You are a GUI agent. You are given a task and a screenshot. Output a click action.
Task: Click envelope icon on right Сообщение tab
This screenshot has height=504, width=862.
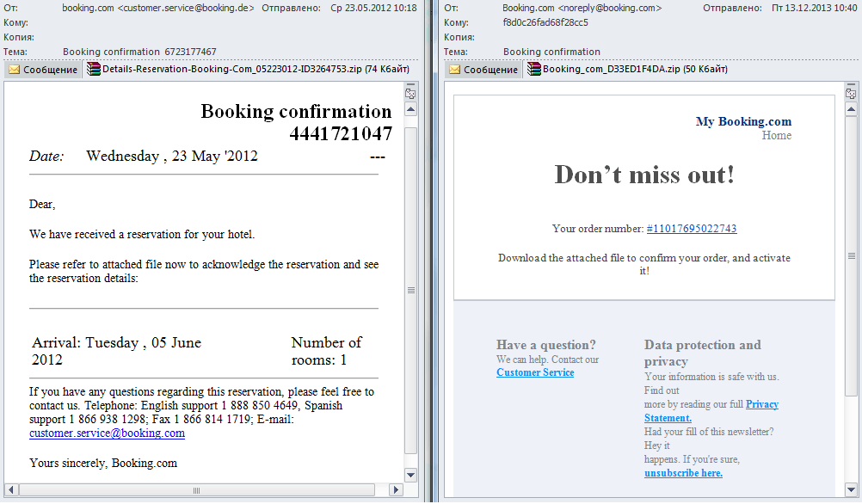454,70
